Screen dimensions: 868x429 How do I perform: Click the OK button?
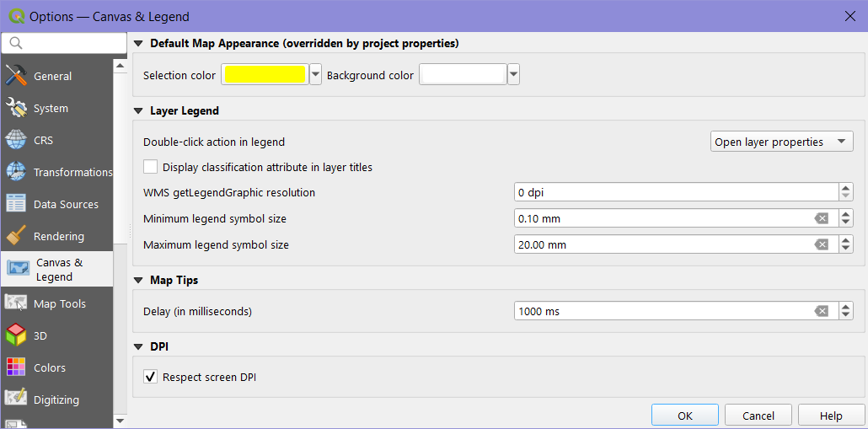(x=684, y=416)
